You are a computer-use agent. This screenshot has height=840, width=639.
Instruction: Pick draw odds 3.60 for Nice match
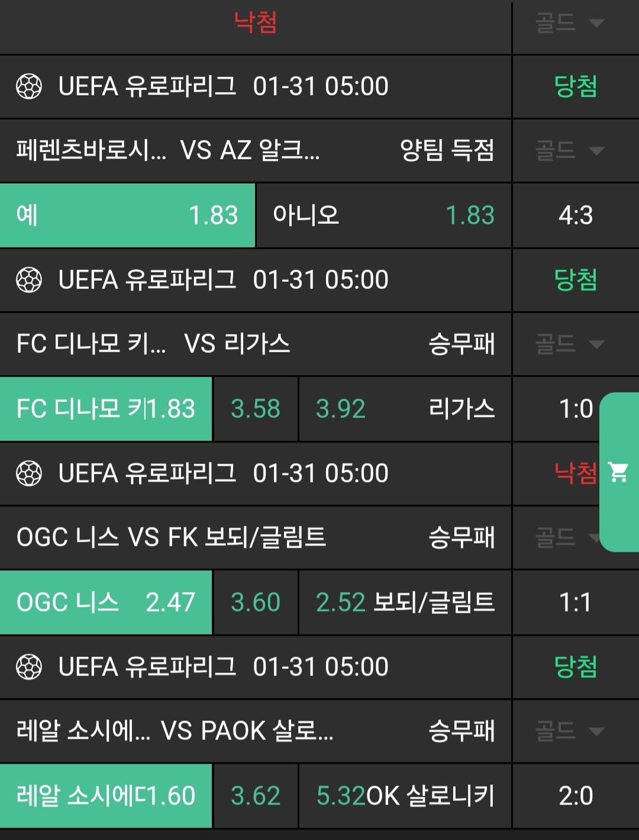256,603
